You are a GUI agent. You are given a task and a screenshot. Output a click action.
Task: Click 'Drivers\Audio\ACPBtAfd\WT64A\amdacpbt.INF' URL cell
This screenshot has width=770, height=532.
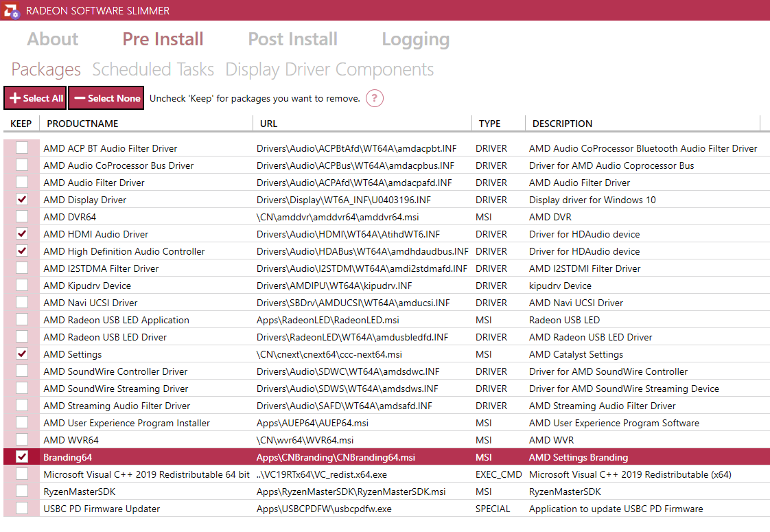point(356,148)
